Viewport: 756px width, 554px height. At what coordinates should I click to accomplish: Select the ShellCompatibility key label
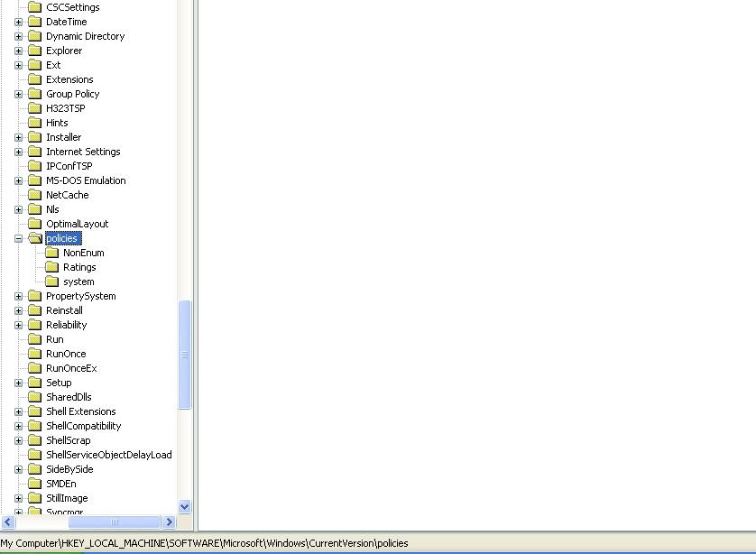[x=83, y=426]
